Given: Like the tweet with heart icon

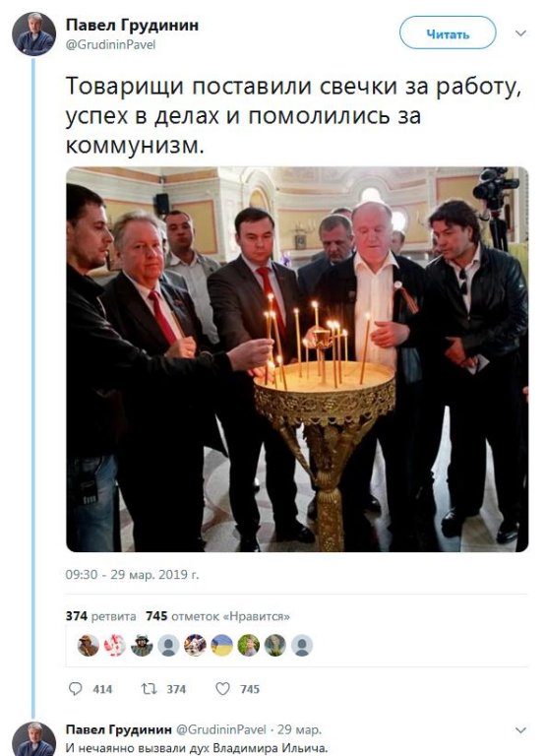Looking at the screenshot, I should [222, 688].
